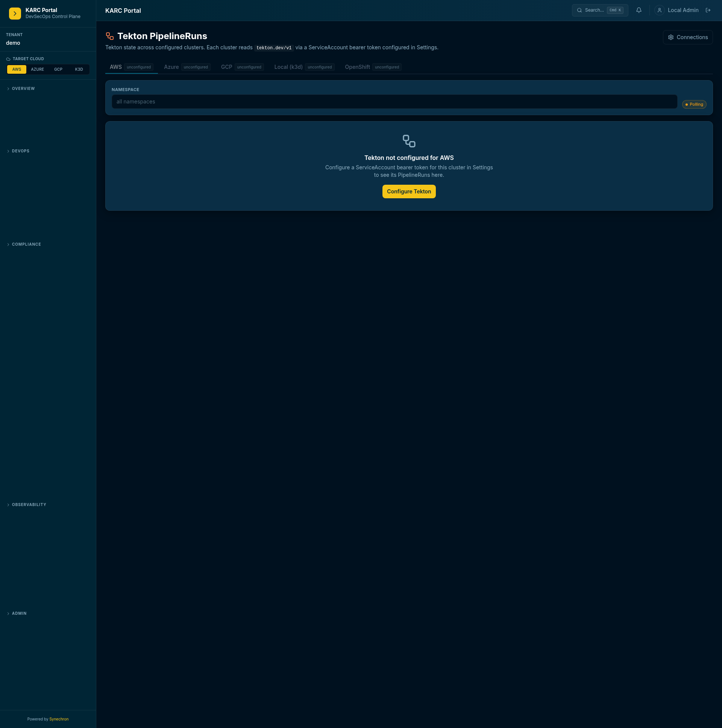Click the 'Tekton not configured for AWS' heading
This screenshot has height=728, width=722.
[409, 158]
